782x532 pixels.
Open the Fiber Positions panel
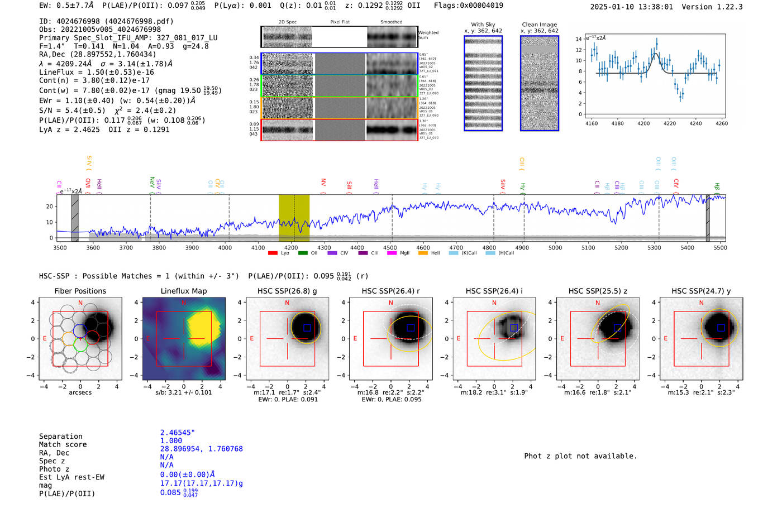tap(80, 338)
